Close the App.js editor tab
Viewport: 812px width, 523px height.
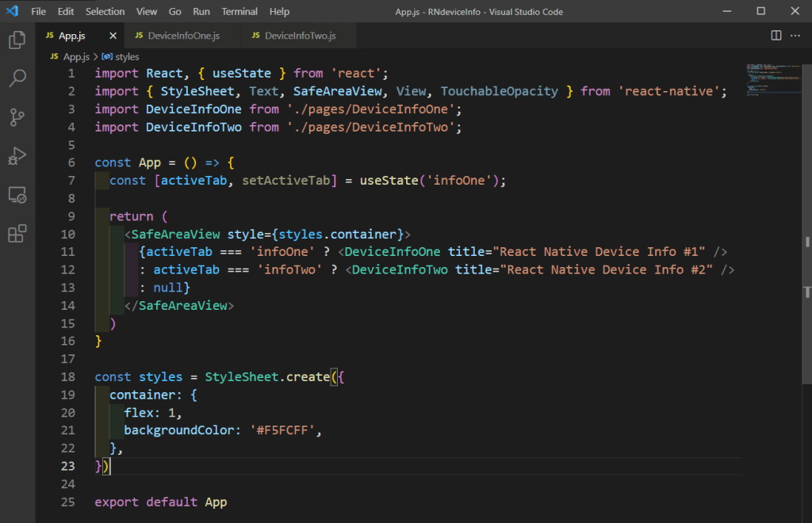tap(113, 36)
